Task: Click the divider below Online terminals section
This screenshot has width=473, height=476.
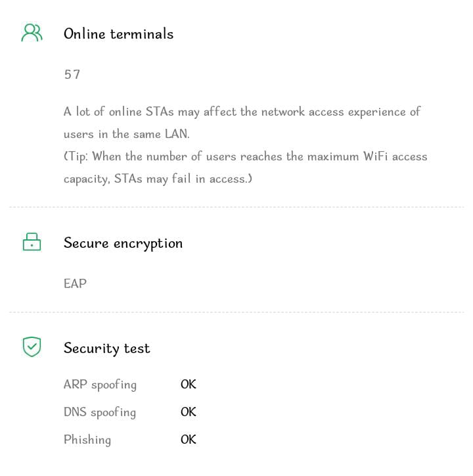Action: 236,207
